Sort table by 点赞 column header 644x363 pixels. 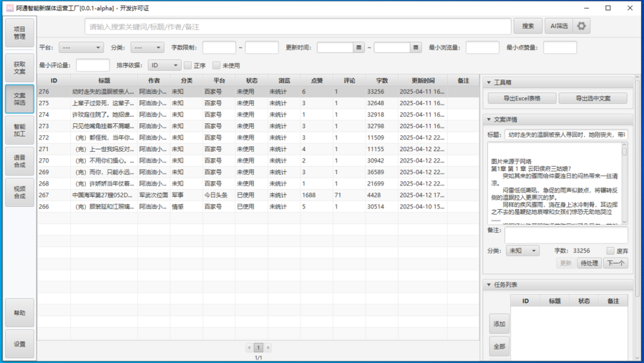[317, 81]
